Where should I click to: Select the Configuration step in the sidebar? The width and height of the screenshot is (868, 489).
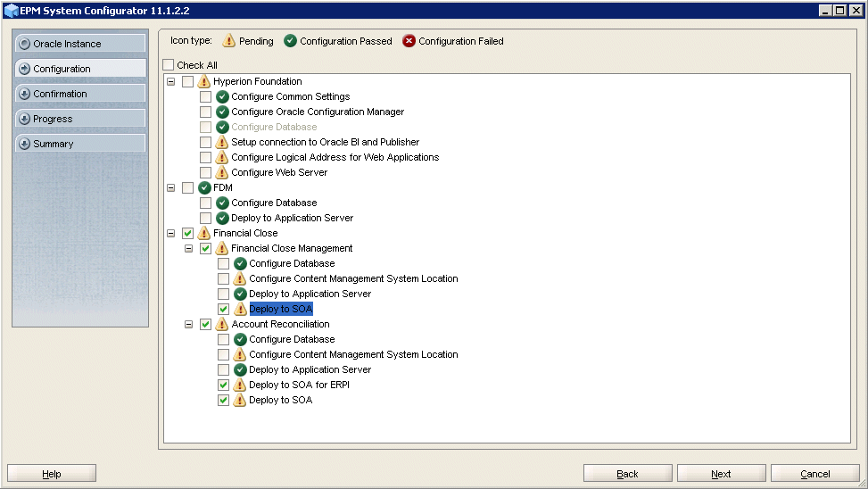coord(80,69)
